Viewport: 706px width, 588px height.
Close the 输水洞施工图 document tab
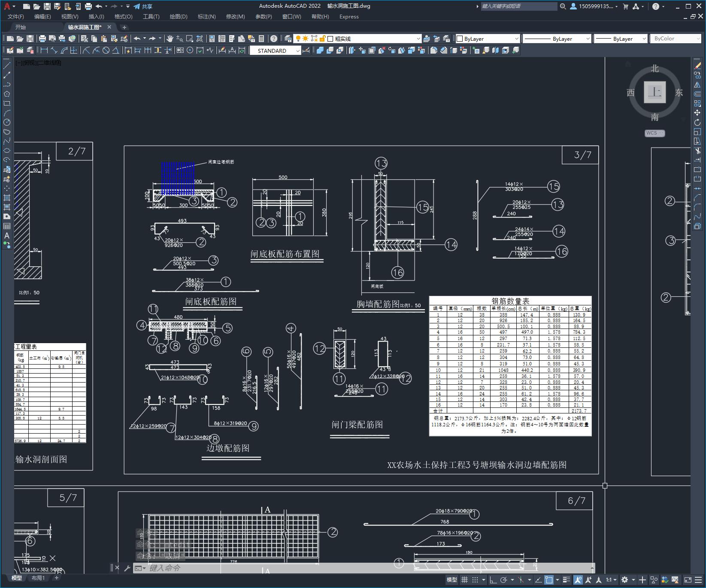(x=109, y=27)
